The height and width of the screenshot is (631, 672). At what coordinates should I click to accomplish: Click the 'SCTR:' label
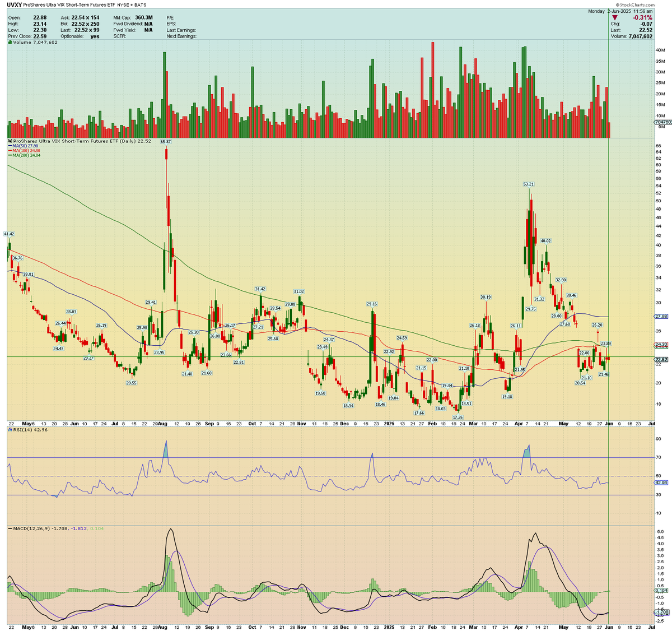pyautogui.click(x=120, y=36)
